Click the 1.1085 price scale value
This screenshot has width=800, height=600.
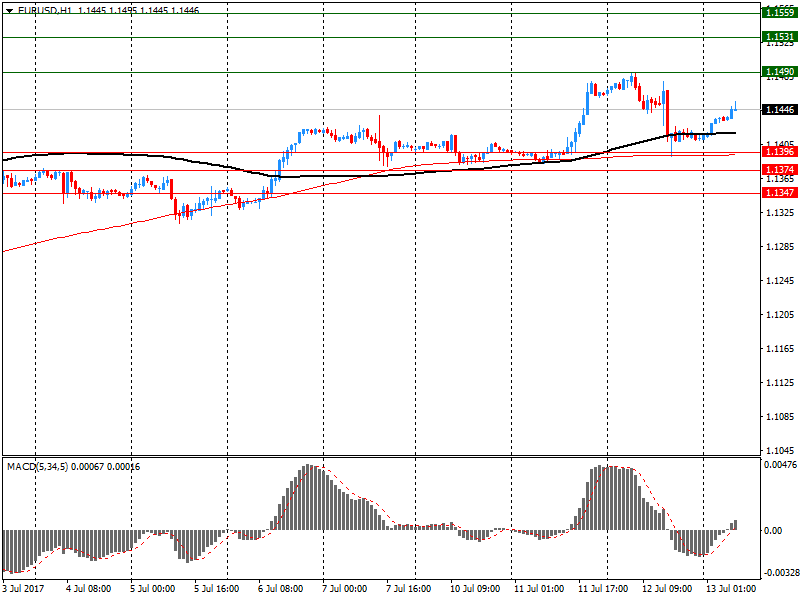[x=781, y=416]
